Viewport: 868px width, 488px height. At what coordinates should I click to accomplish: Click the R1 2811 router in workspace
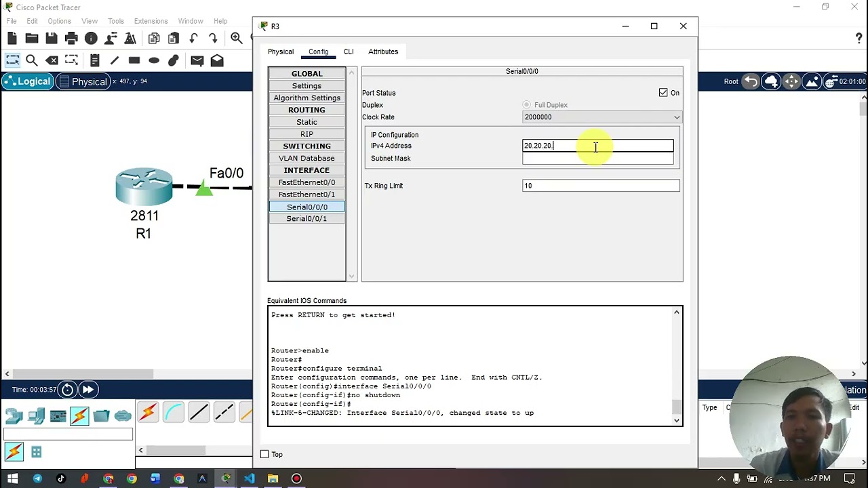(x=144, y=186)
